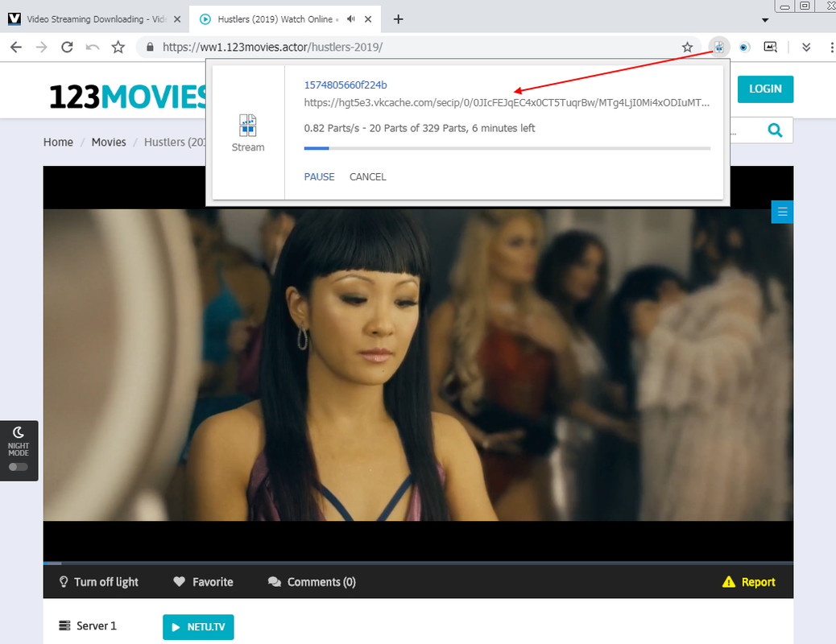
Task: Toggle Night Mode switch
Action: [x=19, y=467]
